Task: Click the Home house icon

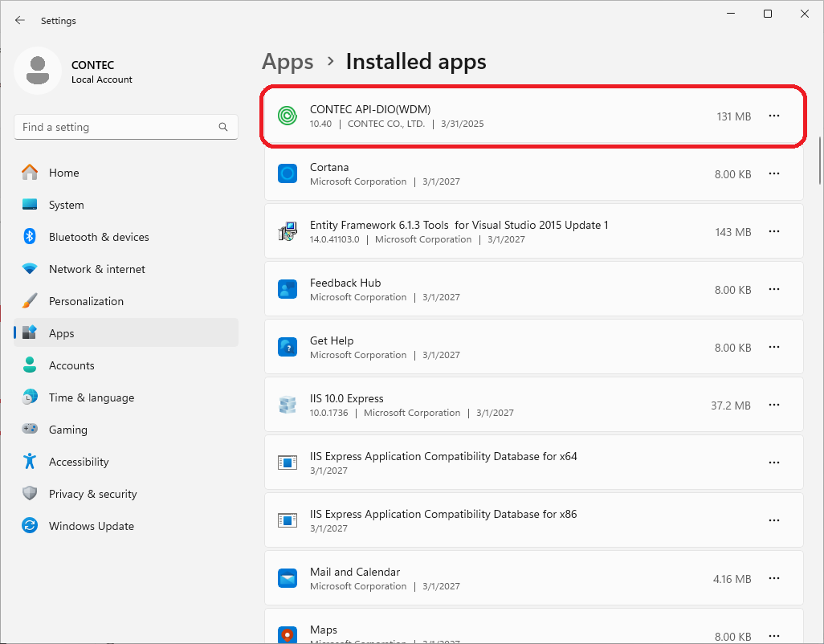Action: tap(30, 172)
